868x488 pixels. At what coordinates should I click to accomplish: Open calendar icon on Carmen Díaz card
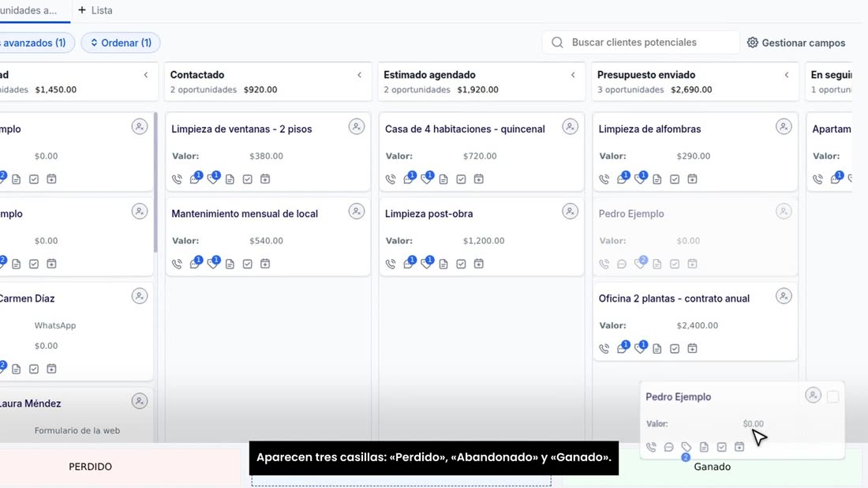coord(51,369)
